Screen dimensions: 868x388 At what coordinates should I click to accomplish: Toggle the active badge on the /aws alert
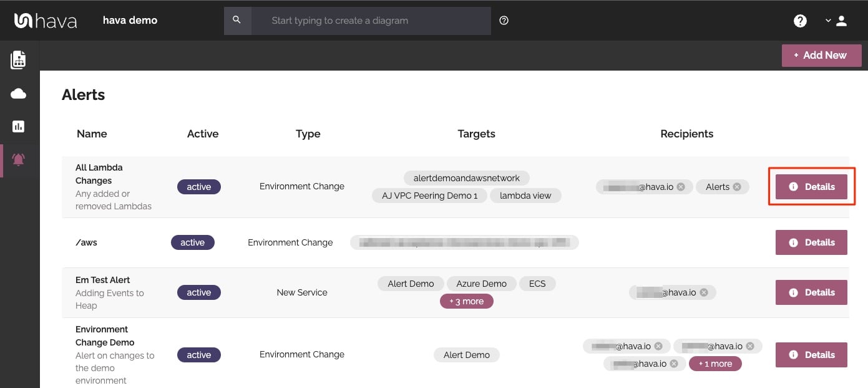(x=192, y=242)
